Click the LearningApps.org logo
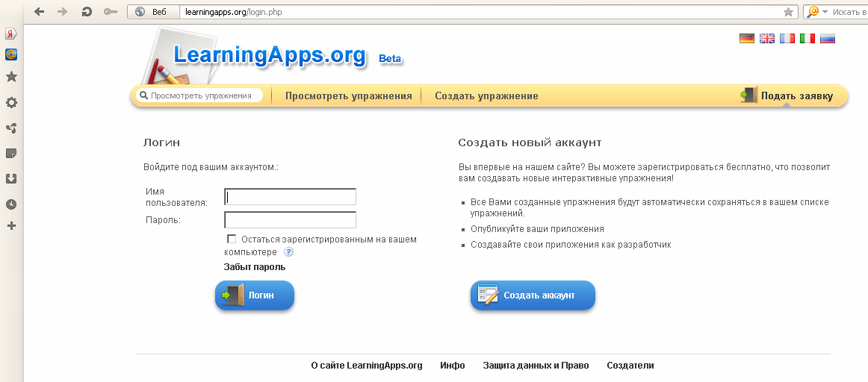This screenshot has width=868, height=382. tap(270, 55)
